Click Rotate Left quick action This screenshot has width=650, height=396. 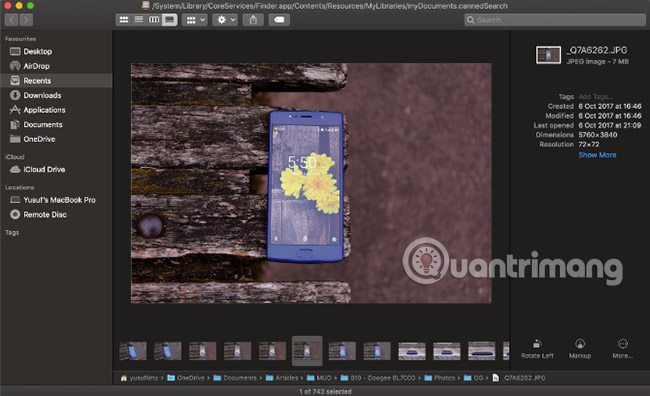pos(537,349)
